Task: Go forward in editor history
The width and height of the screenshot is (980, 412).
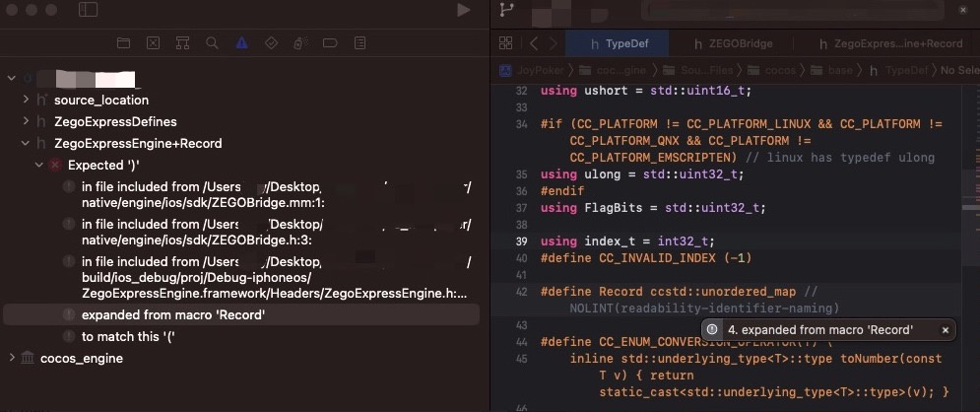Action: (554, 43)
